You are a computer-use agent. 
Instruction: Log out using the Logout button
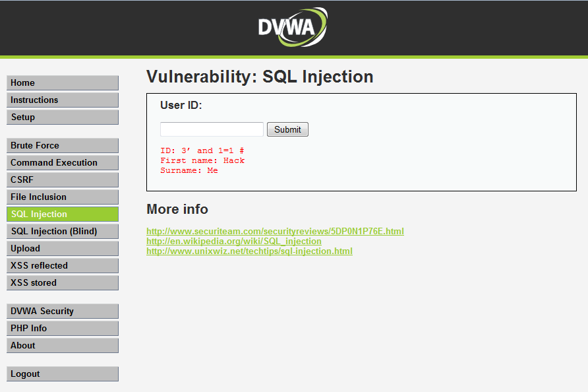[x=63, y=374]
